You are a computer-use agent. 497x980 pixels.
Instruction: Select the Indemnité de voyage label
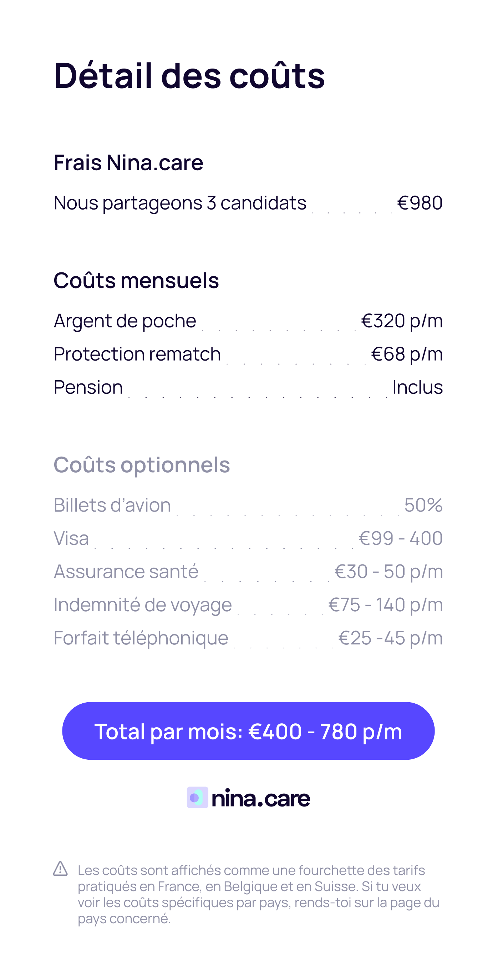(x=143, y=604)
